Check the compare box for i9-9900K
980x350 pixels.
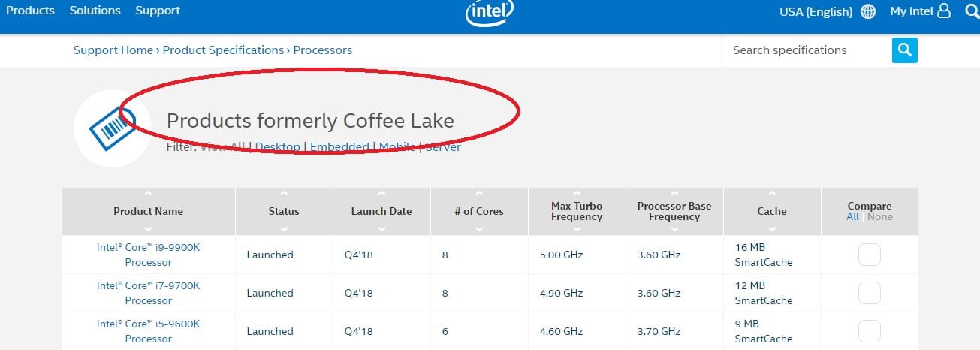click(869, 255)
